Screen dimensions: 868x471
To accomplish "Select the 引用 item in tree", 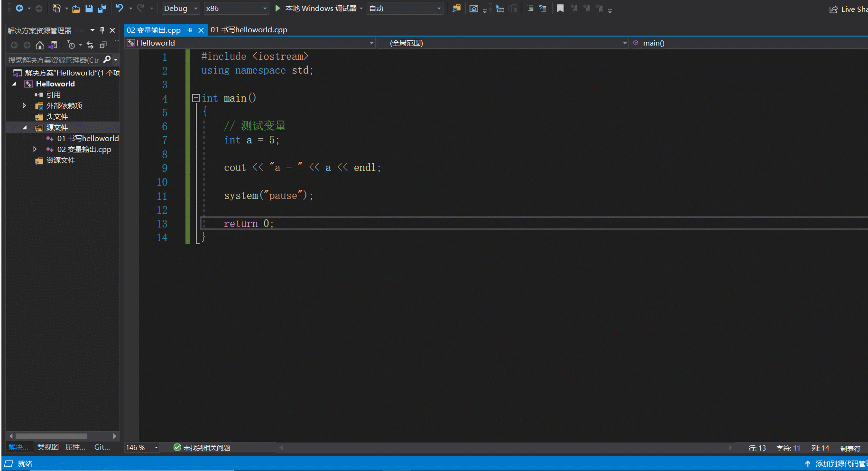I will click(x=53, y=94).
